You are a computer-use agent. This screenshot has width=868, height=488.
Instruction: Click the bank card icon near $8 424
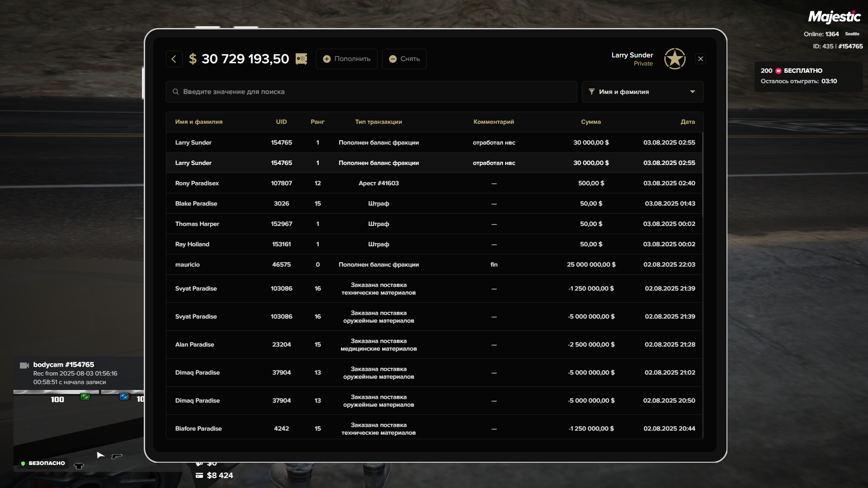199,475
